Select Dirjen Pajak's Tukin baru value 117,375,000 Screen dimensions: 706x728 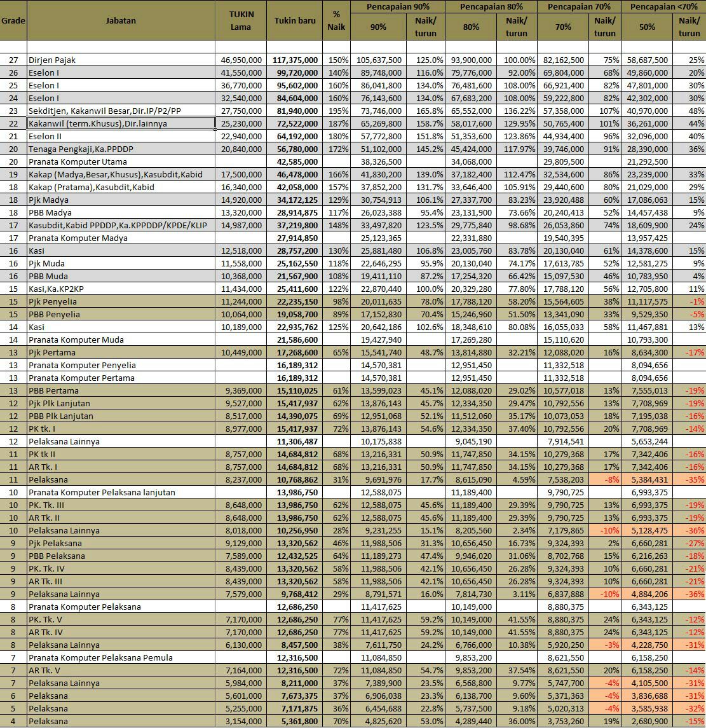point(295,60)
